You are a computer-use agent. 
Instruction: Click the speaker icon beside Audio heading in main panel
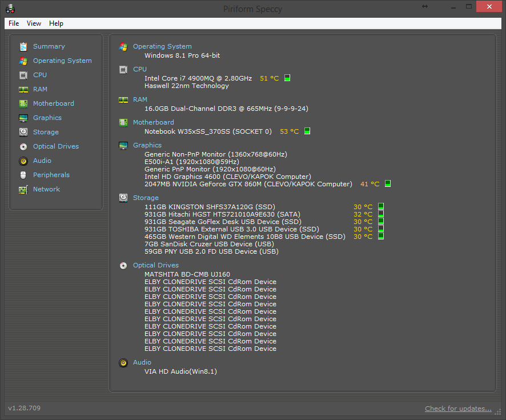tap(123, 363)
